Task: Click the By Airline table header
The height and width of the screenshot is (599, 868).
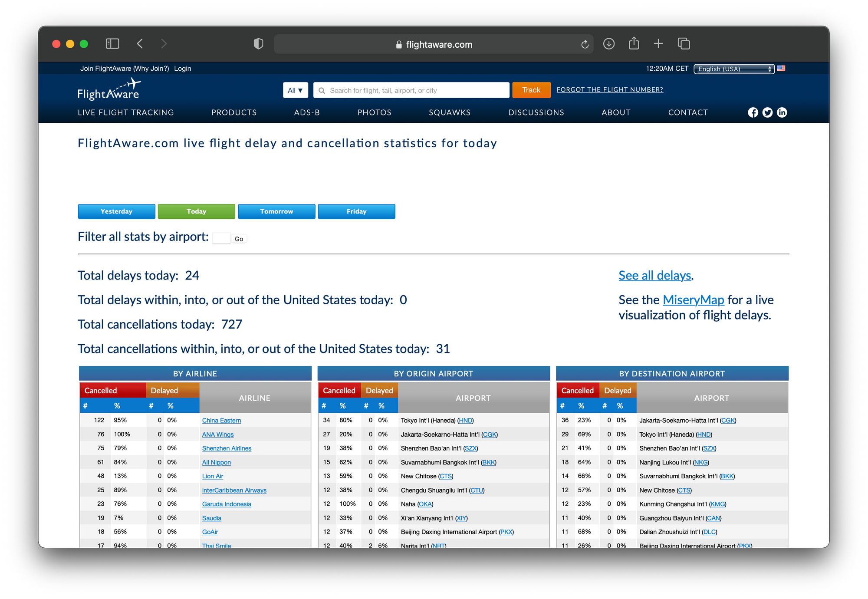Action: tap(195, 373)
